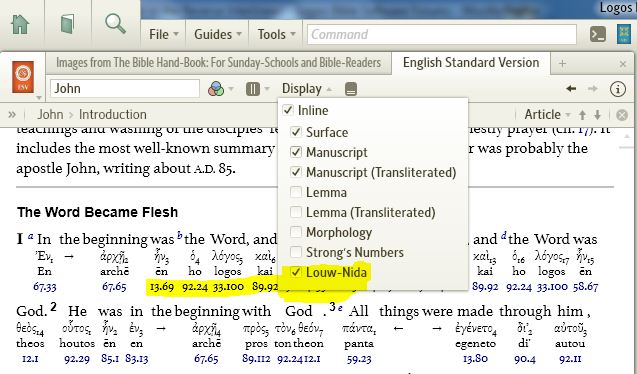The image size is (637, 374).
Task: Open Louw-Nida number 13.80
Action: point(475,359)
